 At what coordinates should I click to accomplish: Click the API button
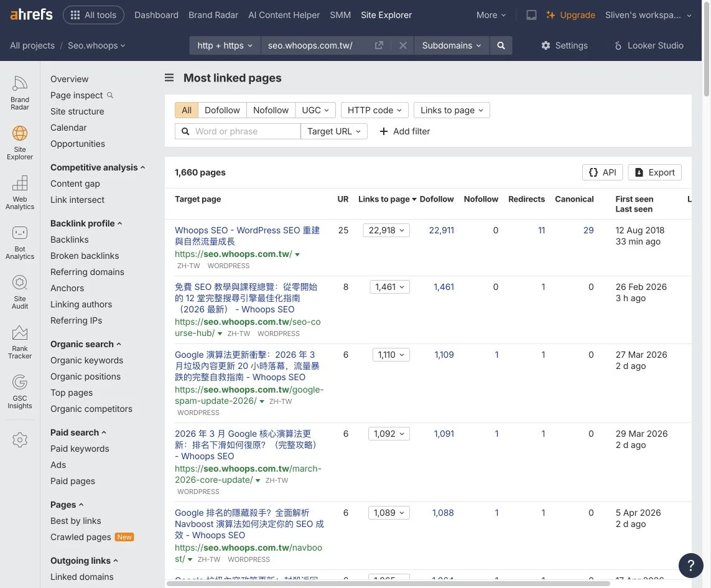coord(602,172)
